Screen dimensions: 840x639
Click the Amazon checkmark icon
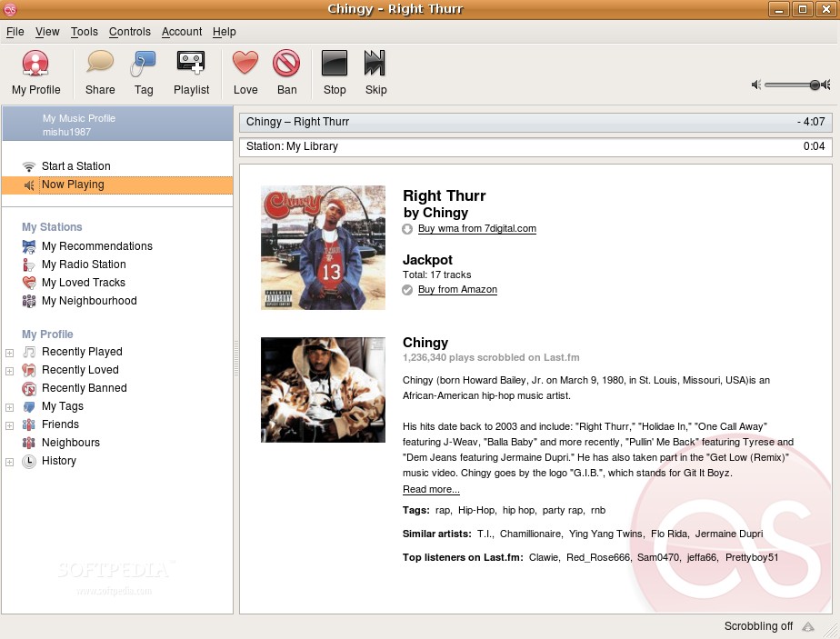tap(407, 290)
